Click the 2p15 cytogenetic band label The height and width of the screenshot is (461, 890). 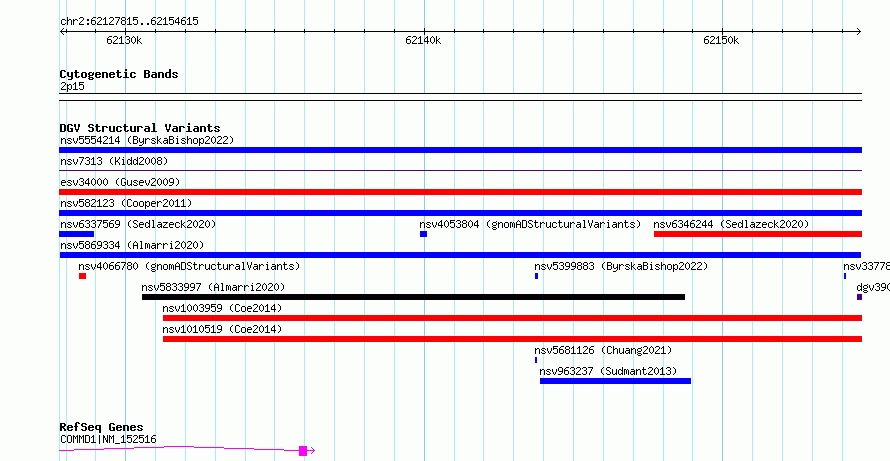click(x=72, y=87)
